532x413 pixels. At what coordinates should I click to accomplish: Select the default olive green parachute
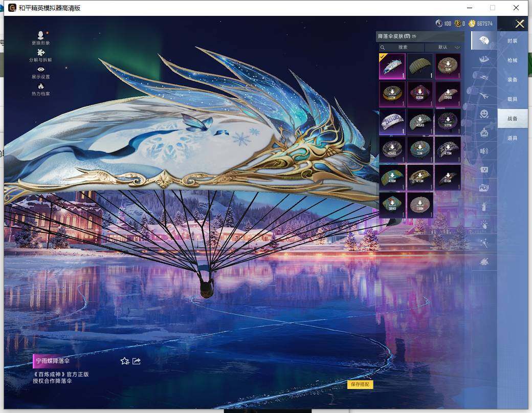coord(420,66)
